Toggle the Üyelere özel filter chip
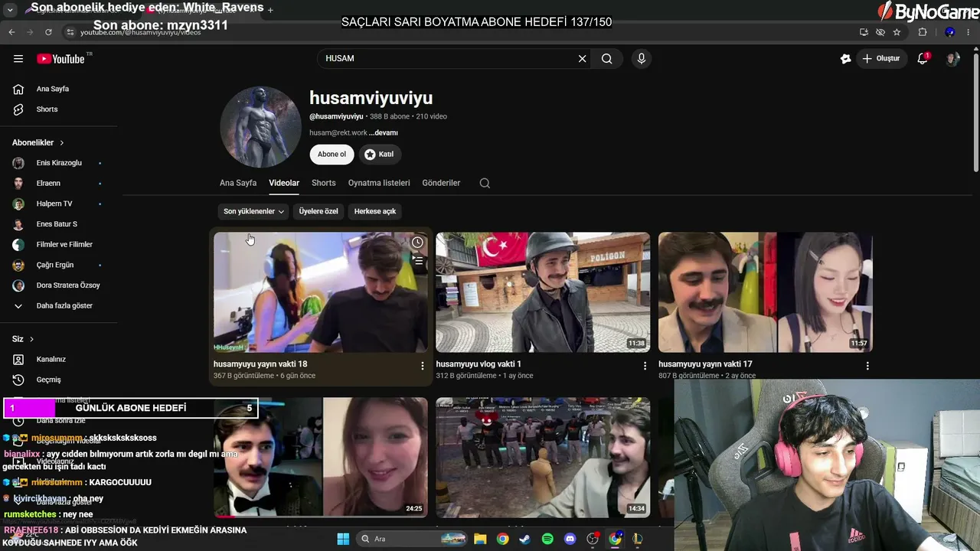This screenshot has height=551, width=980. coord(318,211)
